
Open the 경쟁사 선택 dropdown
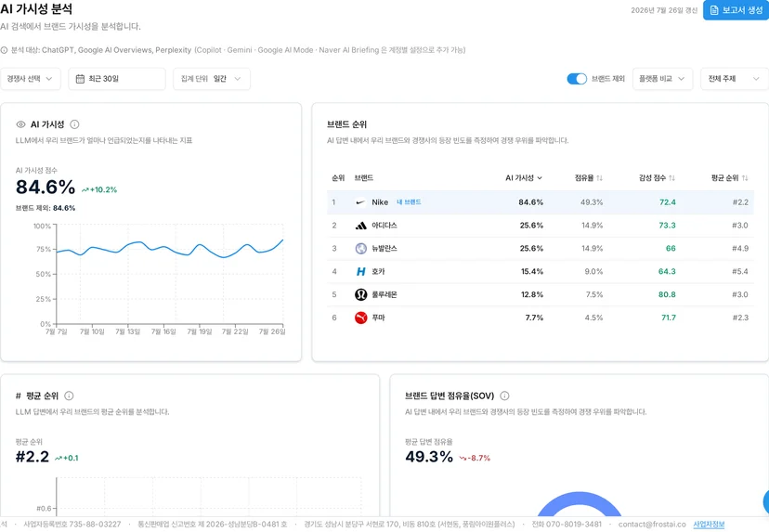coord(31,78)
